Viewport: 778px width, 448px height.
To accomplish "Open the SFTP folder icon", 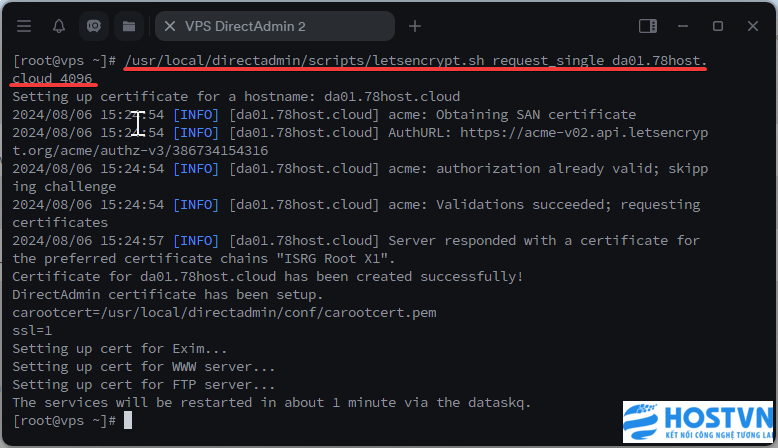I will point(129,26).
